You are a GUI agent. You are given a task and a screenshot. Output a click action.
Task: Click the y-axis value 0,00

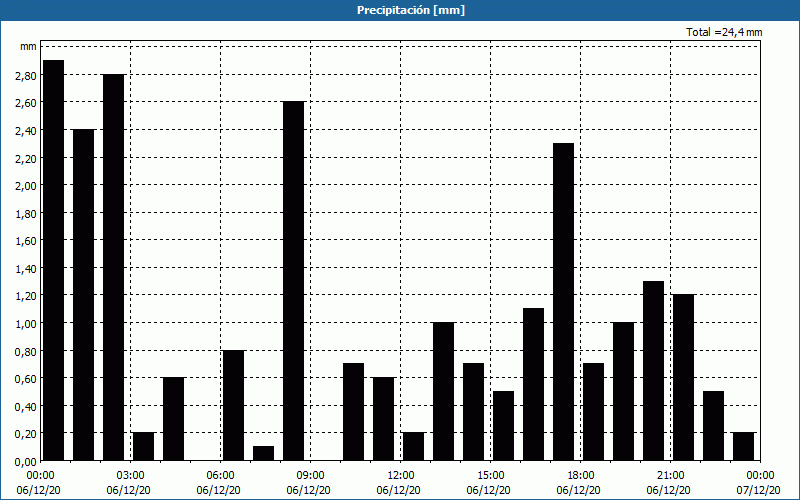26,462
